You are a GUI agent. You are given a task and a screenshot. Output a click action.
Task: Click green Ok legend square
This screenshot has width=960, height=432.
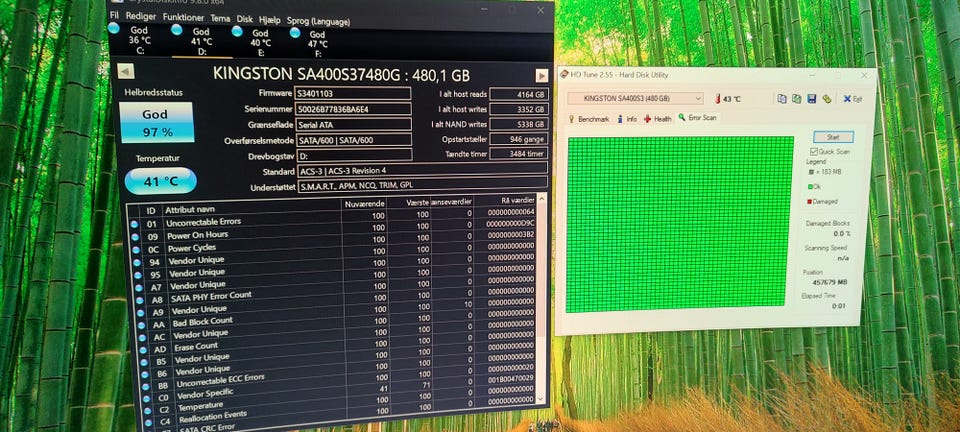click(x=811, y=187)
